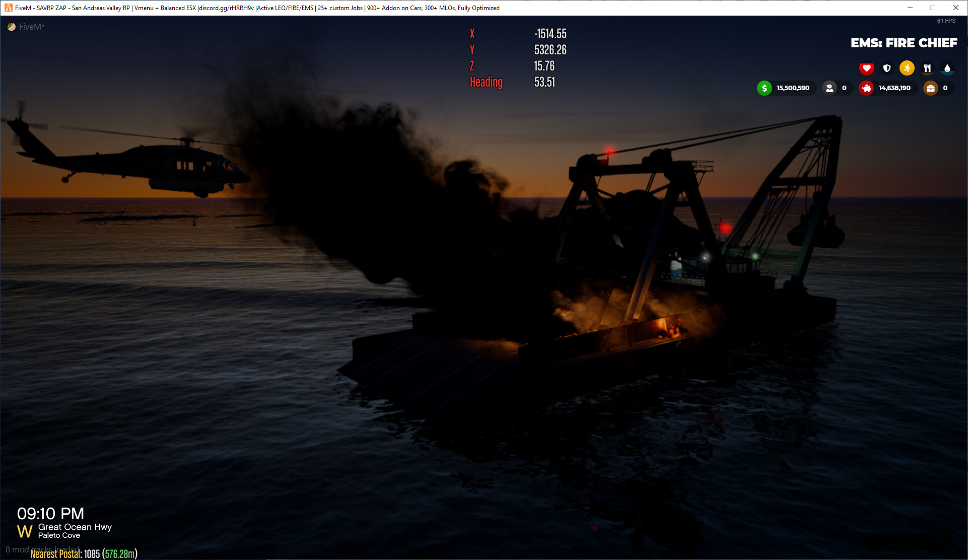Click the brown briefcase icon
The height and width of the screenshot is (560, 968).
[931, 88]
